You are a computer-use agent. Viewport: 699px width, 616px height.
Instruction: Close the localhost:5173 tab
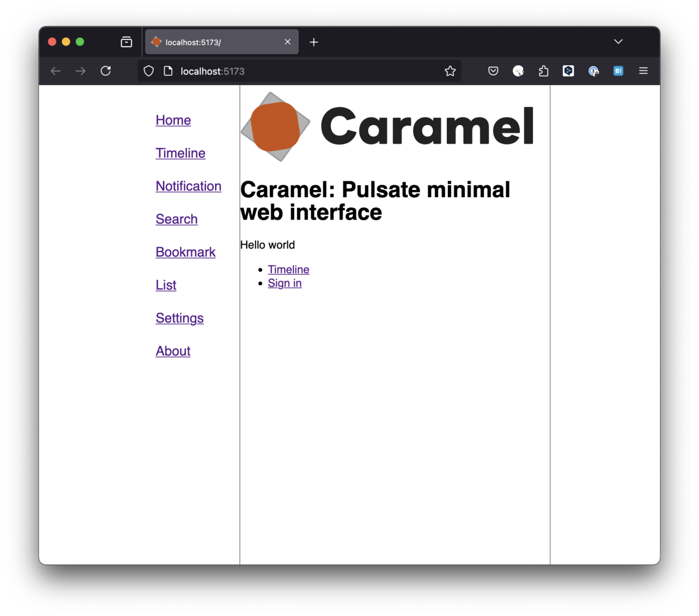click(288, 42)
